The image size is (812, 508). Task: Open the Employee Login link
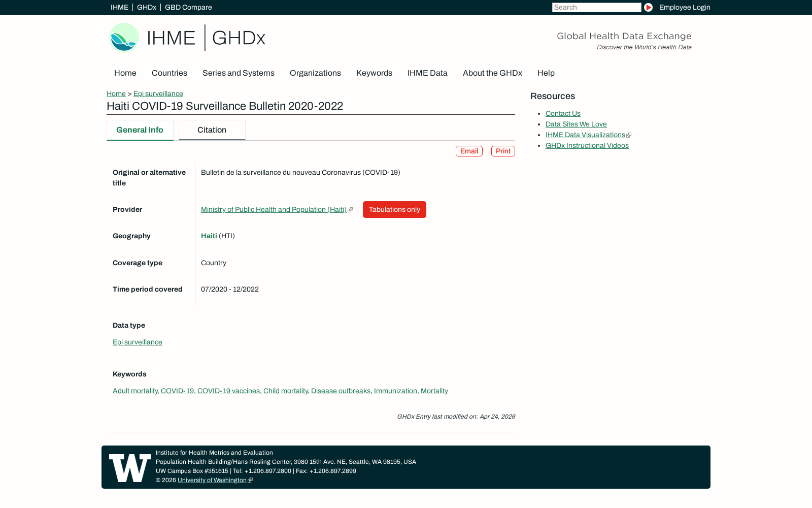(685, 7)
